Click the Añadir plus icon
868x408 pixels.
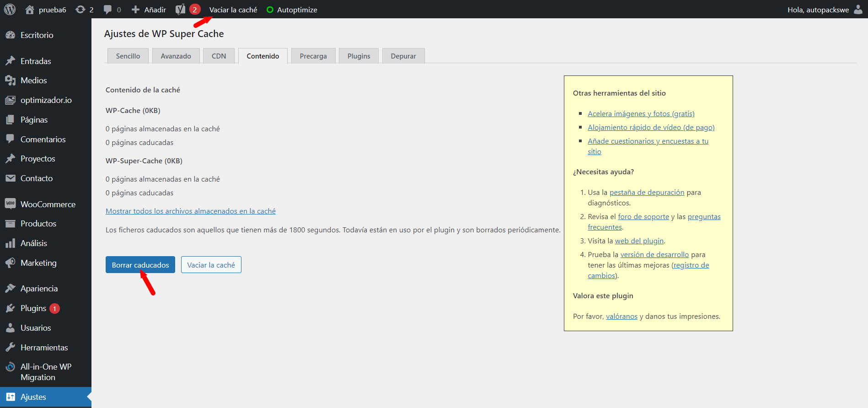135,10
